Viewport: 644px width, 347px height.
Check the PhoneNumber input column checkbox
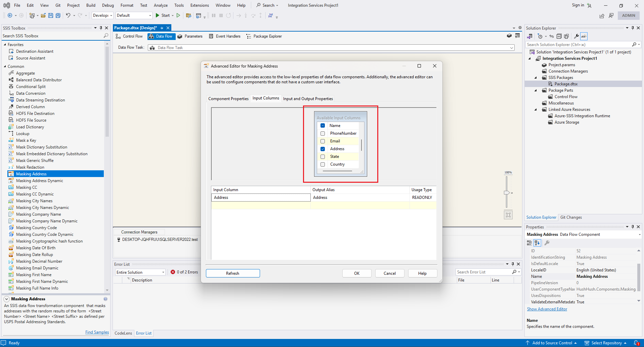323,133
